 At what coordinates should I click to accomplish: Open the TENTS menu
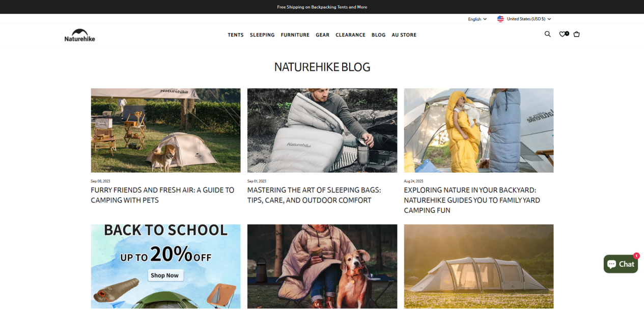[x=236, y=35]
